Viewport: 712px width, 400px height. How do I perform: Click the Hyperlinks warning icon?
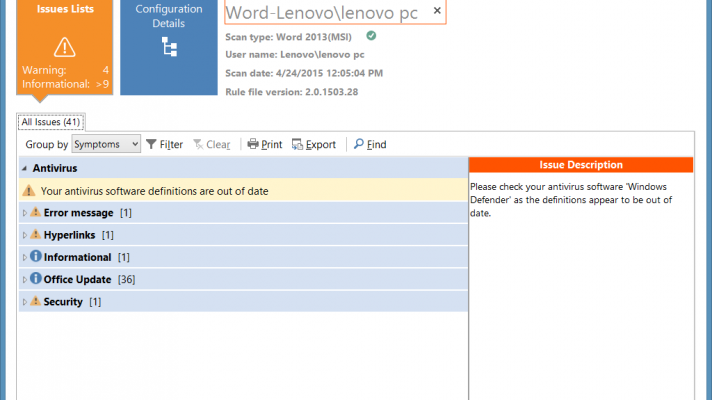point(35,234)
